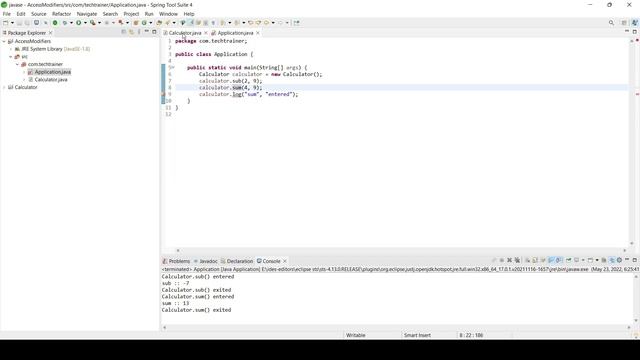Click the Console view settings gear icon
The width and height of the screenshot is (640, 360).
point(619,260)
